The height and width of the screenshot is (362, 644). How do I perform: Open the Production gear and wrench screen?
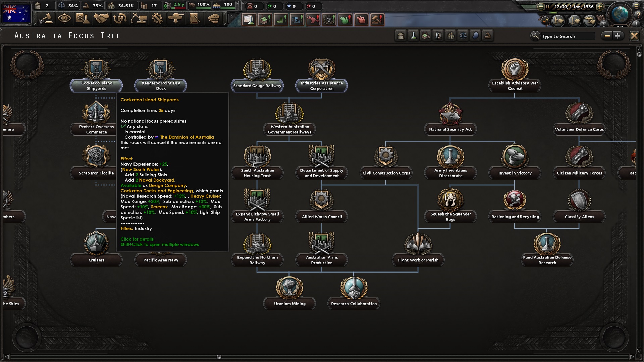tap(157, 19)
